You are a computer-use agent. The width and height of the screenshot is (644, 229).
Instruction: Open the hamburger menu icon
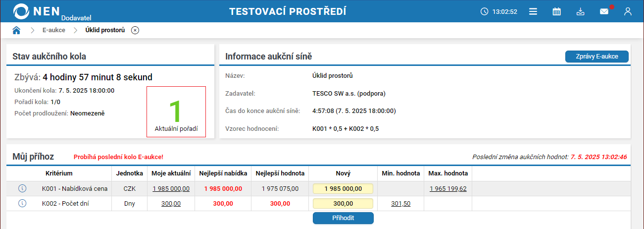tap(533, 11)
